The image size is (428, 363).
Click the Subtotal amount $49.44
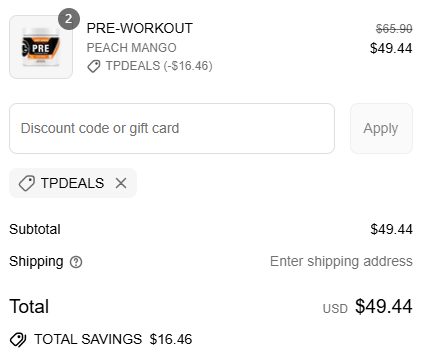(391, 229)
